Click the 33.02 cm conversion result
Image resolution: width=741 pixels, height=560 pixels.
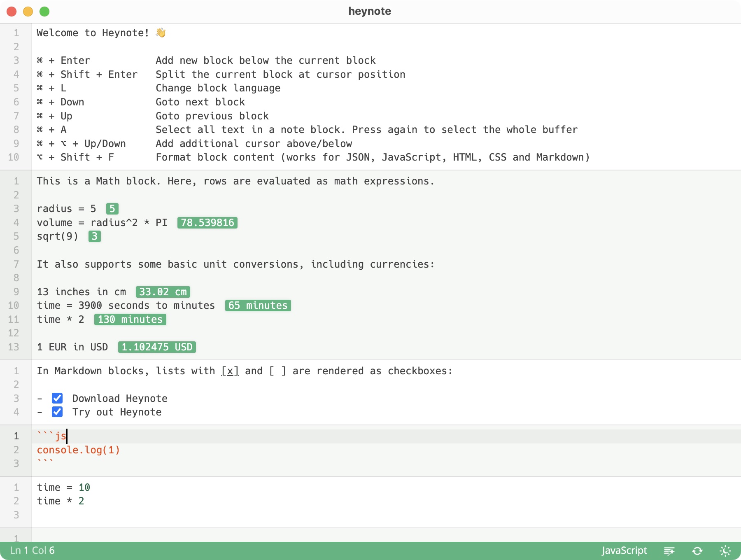(163, 292)
